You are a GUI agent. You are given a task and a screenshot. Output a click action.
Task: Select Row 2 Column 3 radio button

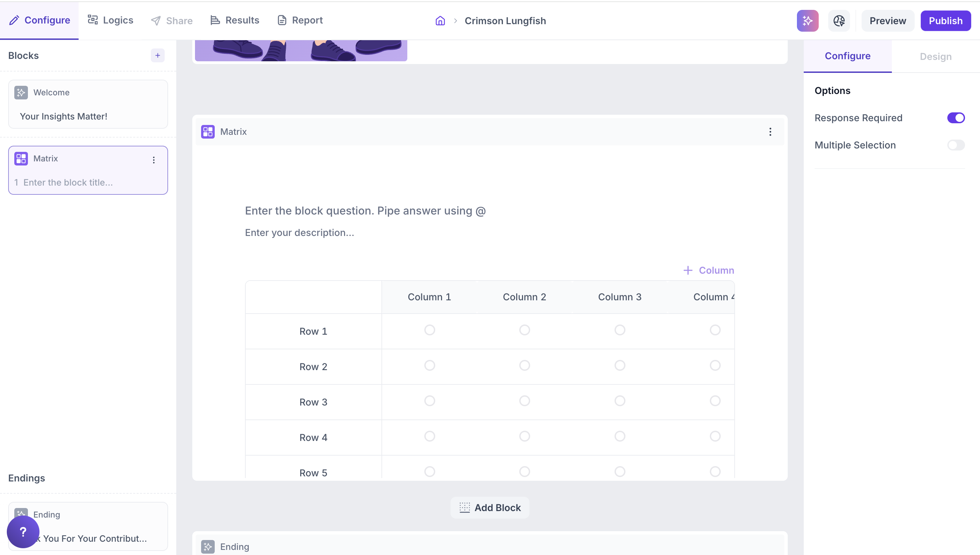[x=620, y=365]
